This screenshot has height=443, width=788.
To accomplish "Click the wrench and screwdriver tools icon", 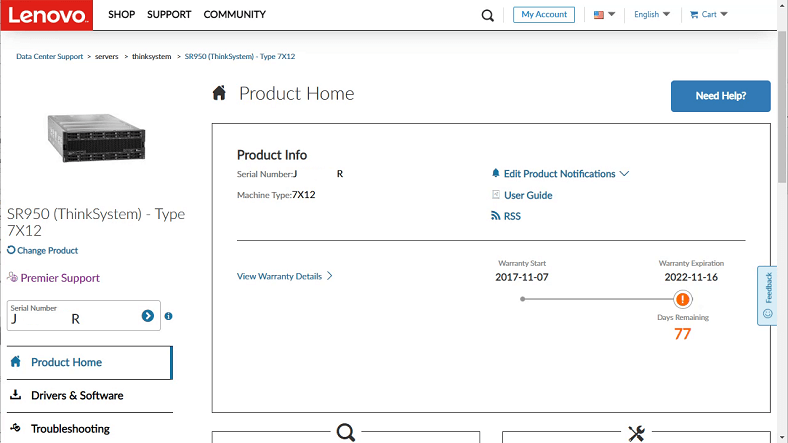I will click(x=636, y=433).
